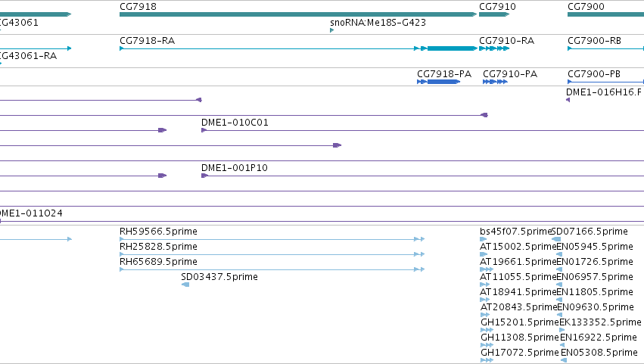Select the snoRNA:Me18S-G423 label
Screen dimensions: 644x364
point(378,23)
